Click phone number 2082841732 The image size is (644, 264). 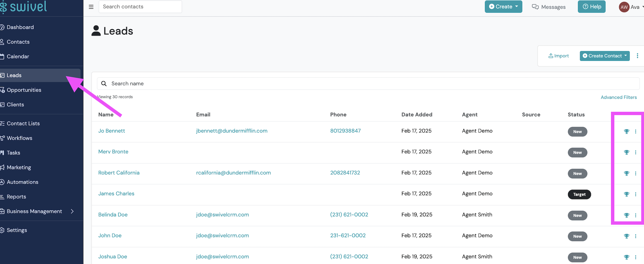coord(345,173)
